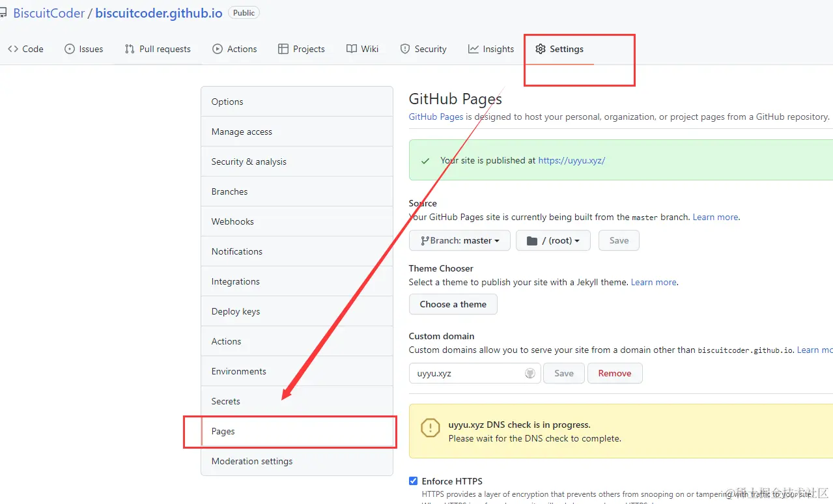Expand the Branch: master dropdown
Image resolution: width=833 pixels, height=504 pixels.
(460, 240)
